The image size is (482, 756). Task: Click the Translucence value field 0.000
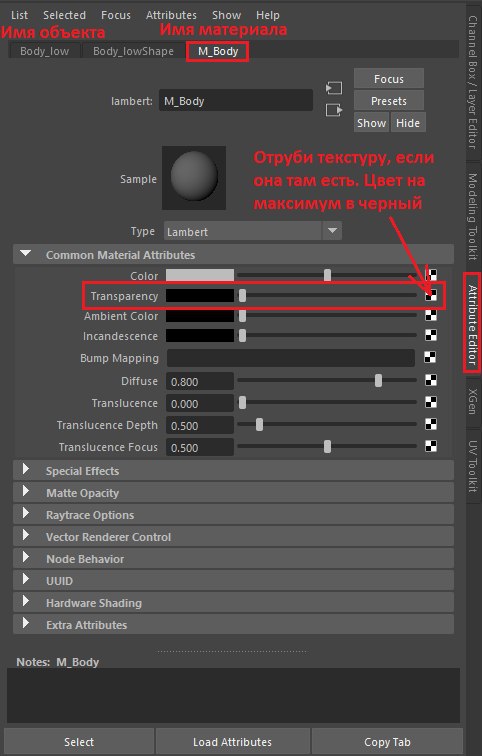click(x=200, y=403)
